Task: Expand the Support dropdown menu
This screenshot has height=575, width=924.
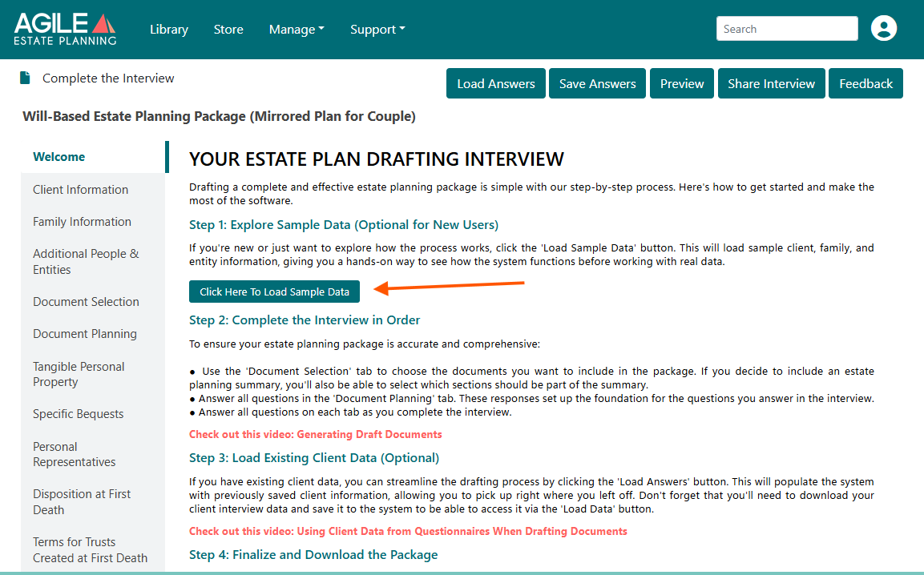Action: tap(377, 29)
